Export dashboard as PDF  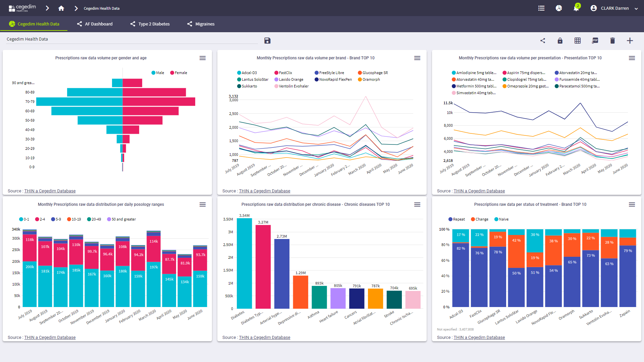tap(595, 41)
